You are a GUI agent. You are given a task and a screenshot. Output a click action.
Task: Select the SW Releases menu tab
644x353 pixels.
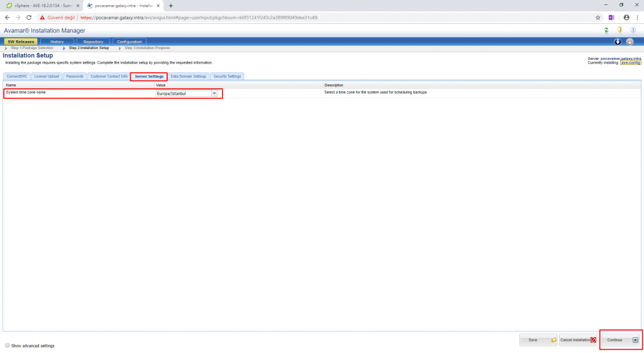coord(21,42)
